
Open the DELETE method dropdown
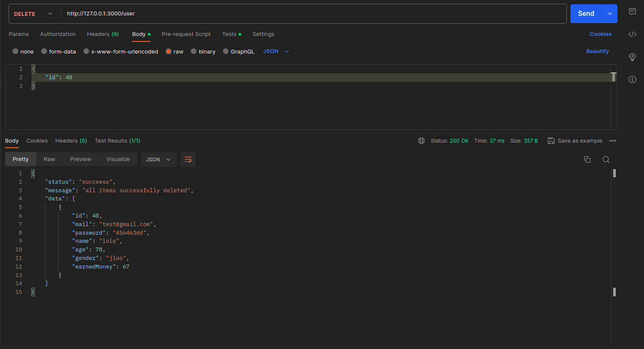[x=33, y=14]
